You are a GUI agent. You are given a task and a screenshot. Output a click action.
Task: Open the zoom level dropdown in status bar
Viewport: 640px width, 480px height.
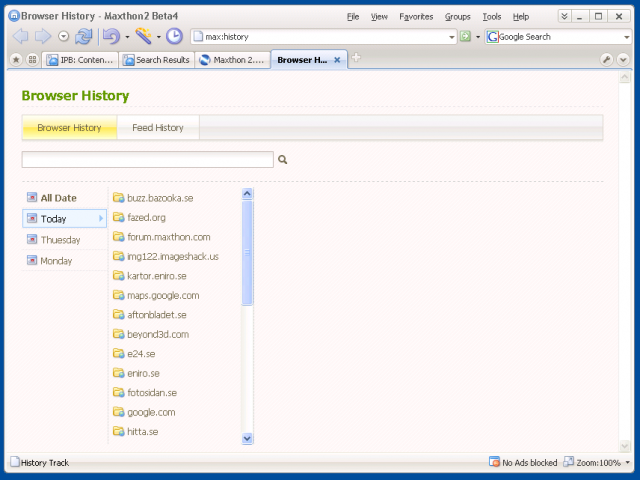tap(627, 463)
